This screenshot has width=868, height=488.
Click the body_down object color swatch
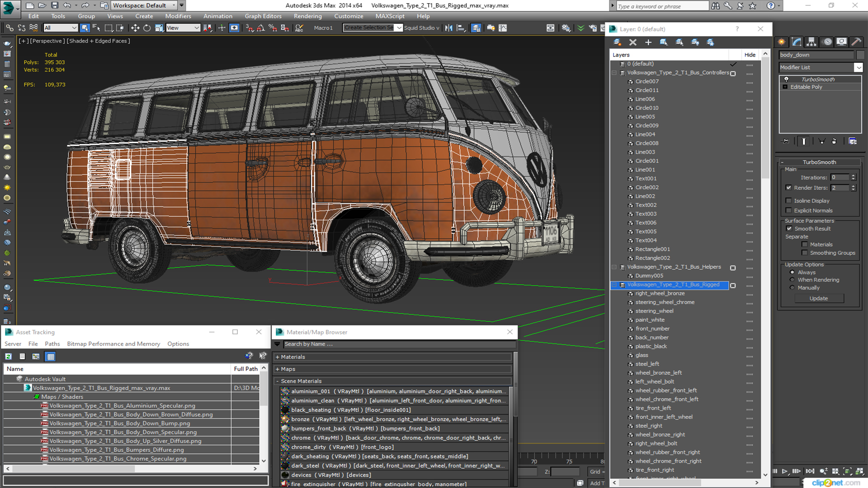[x=860, y=55]
